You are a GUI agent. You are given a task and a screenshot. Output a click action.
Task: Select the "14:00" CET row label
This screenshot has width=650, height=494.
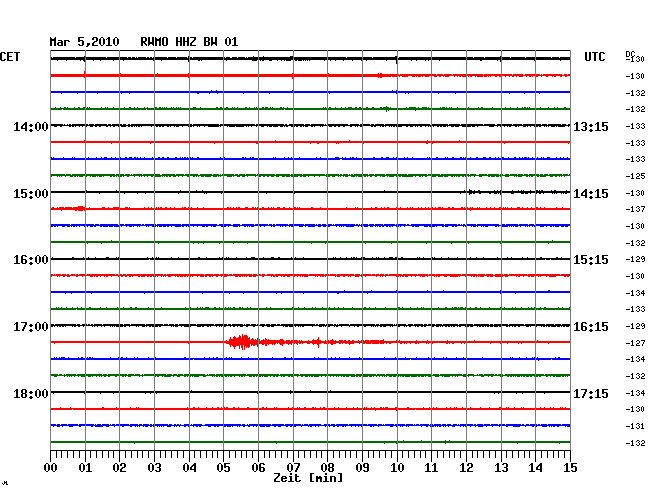pos(31,126)
